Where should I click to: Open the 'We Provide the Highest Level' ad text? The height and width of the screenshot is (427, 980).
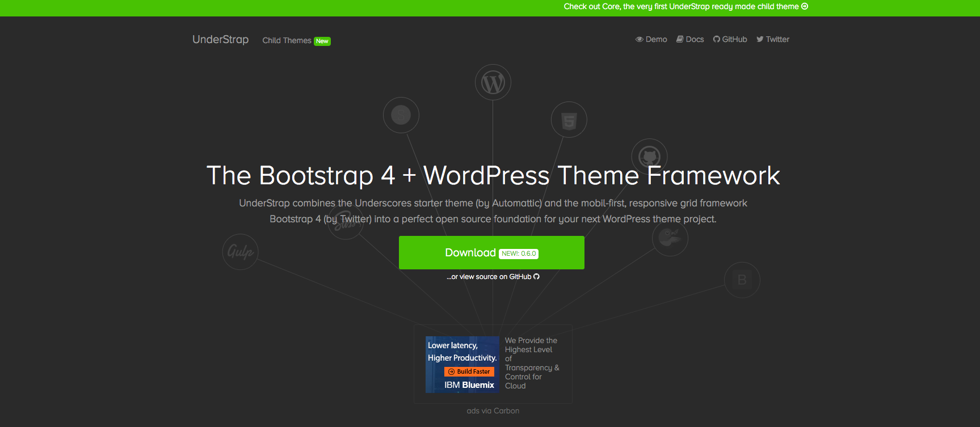pyautogui.click(x=532, y=363)
